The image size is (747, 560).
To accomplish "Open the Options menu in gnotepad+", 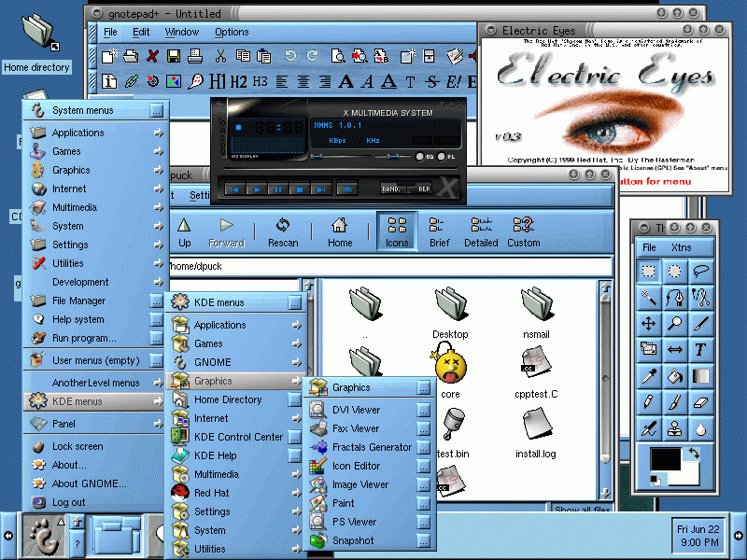I will point(232,32).
